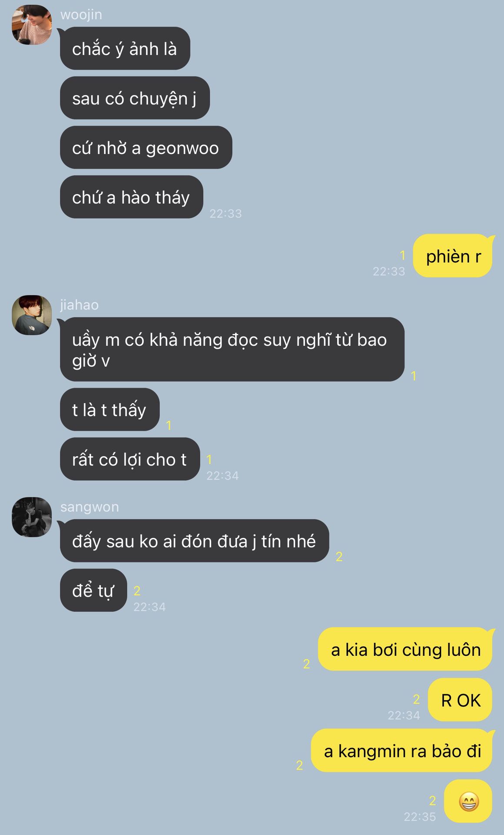Select message 'chắc ý ảnh là'
Image resolution: width=504 pixels, height=835 pixels.
click(x=125, y=48)
